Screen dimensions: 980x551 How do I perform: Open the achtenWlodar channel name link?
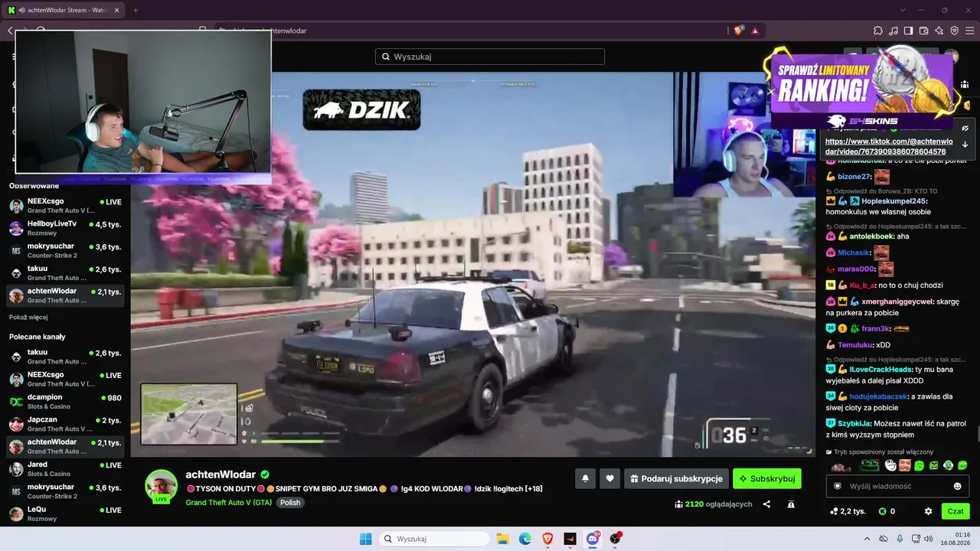(220, 474)
